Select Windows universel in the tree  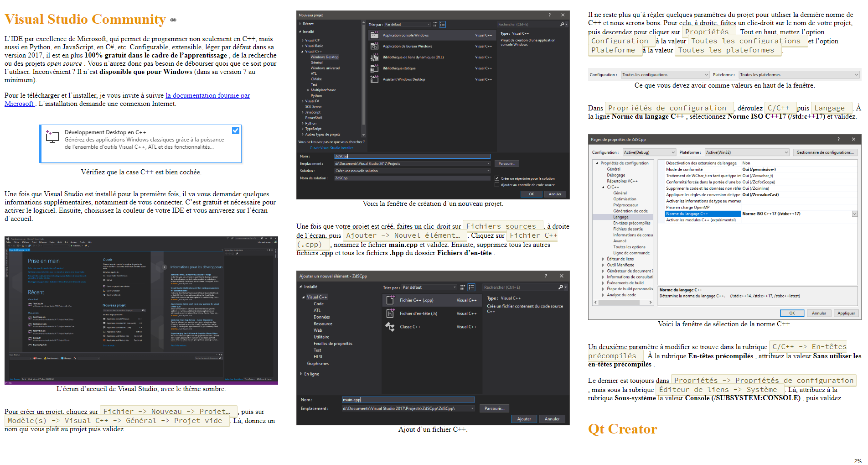325,68
